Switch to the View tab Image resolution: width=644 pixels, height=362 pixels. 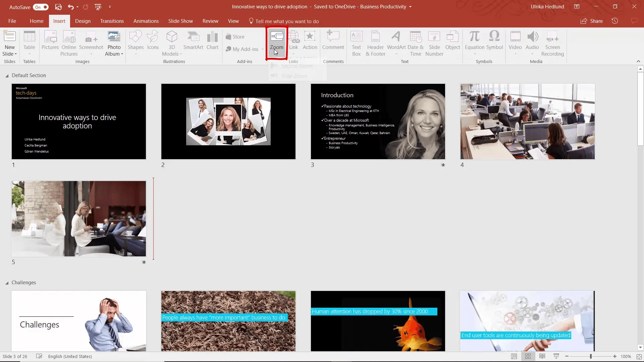[x=233, y=21]
